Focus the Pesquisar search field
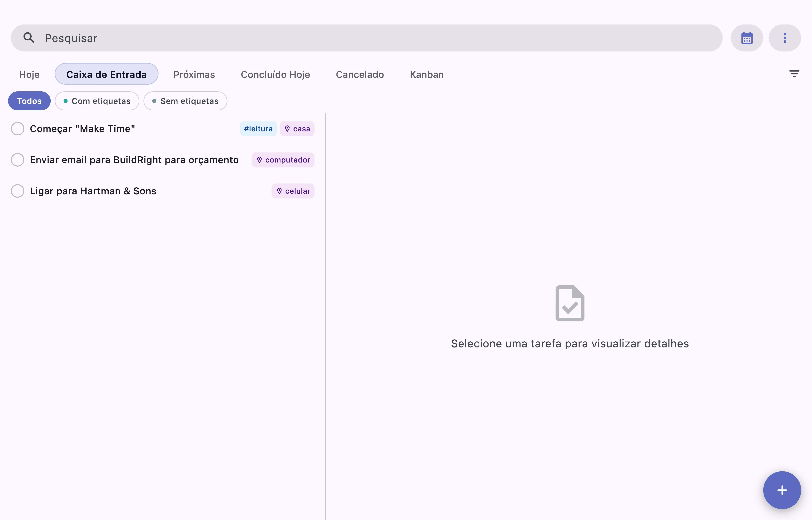This screenshot has height=520, width=812. 367,38
